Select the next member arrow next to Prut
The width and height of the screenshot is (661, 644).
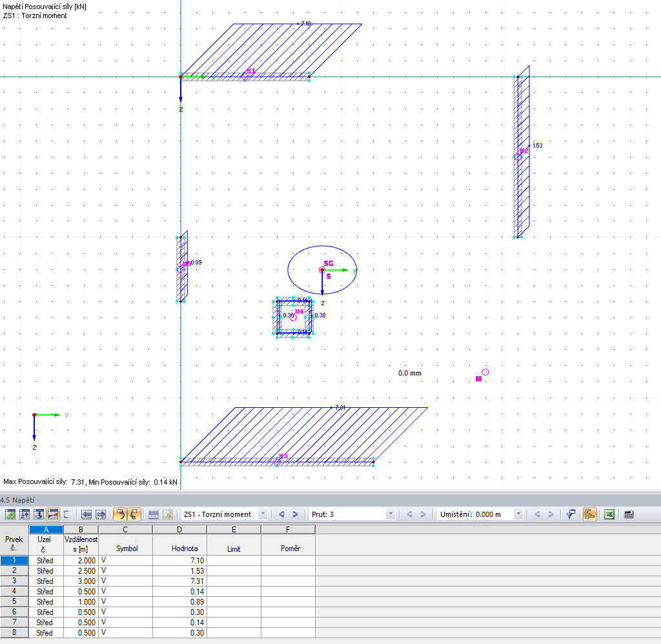[x=423, y=514]
